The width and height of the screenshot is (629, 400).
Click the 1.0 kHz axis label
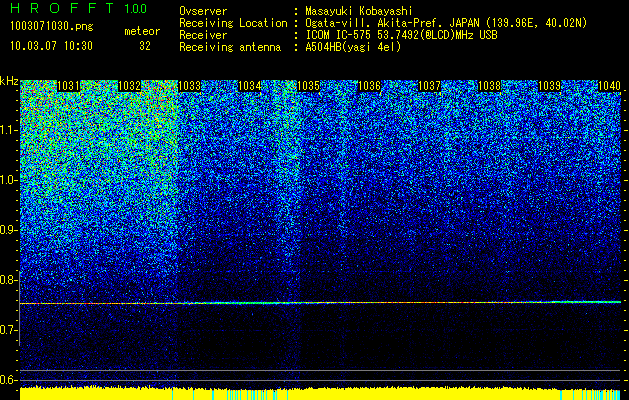pyautogui.click(x=9, y=180)
